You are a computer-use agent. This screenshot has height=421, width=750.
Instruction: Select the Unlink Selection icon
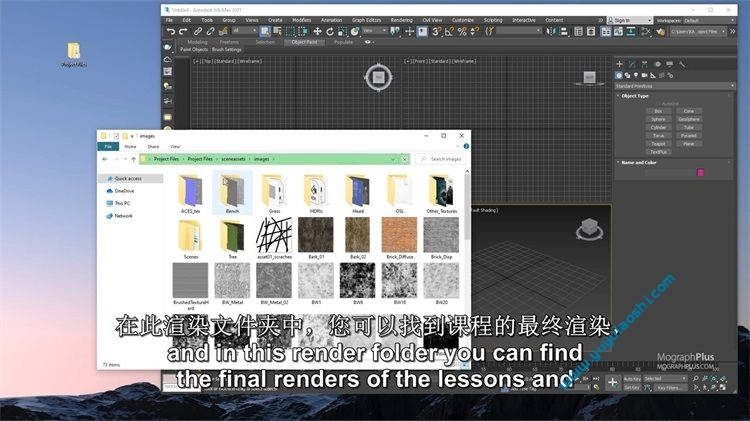[210, 32]
